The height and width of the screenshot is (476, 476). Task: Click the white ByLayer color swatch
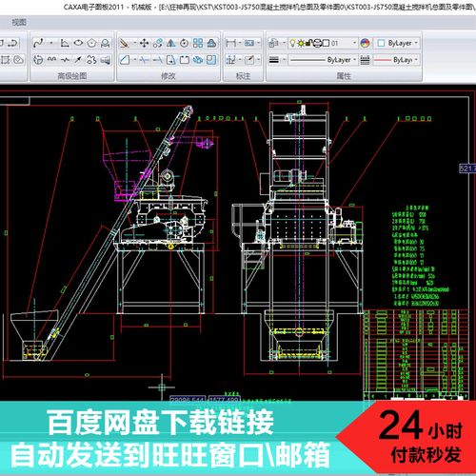pos(382,43)
